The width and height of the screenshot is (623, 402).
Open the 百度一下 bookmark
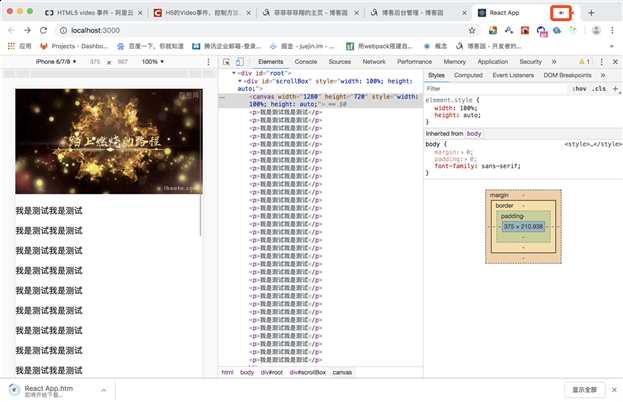pyautogui.click(x=150, y=46)
